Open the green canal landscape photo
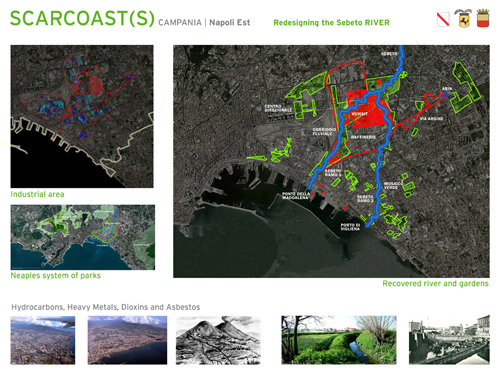Screen dimensions: 500x375 [339, 340]
